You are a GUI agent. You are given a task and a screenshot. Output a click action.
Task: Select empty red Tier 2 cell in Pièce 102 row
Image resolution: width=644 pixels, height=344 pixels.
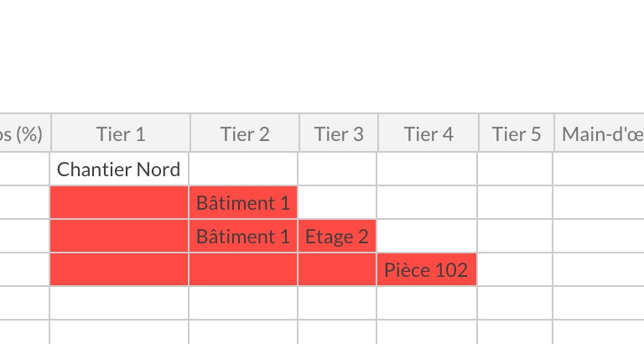(243, 269)
